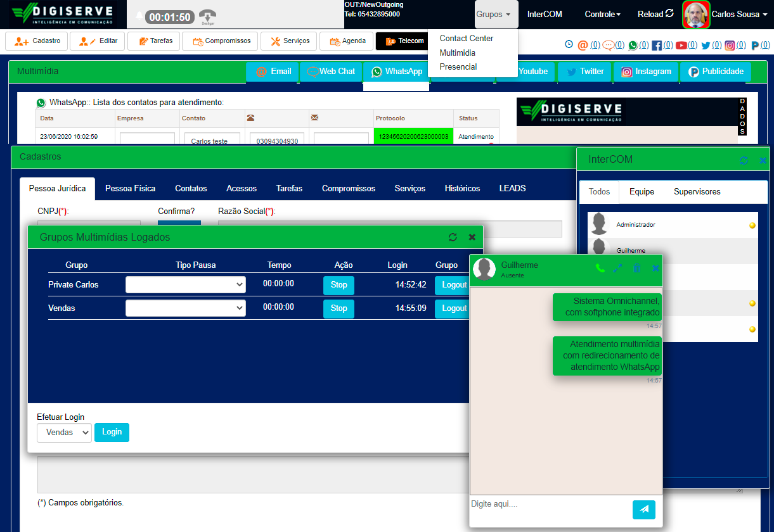Screen dimensions: 774x532
Task: Send the chat message with paper plane
Action: [643, 509]
